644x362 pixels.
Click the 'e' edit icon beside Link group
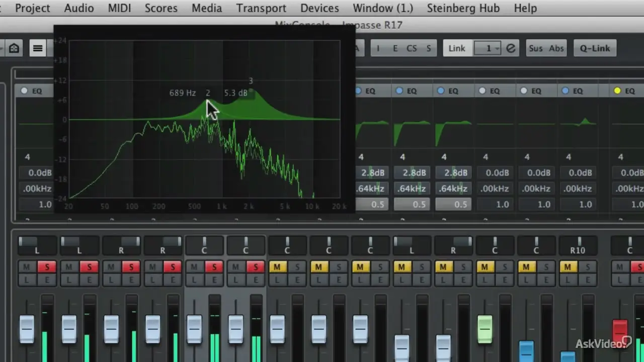pos(511,48)
